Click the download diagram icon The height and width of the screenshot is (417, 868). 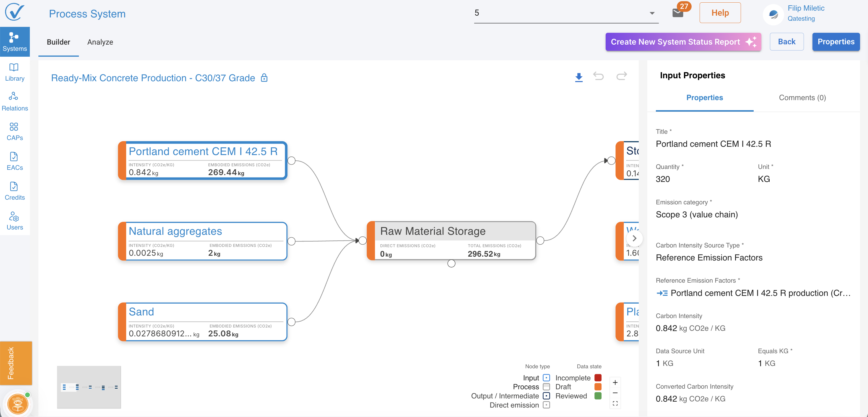578,77
